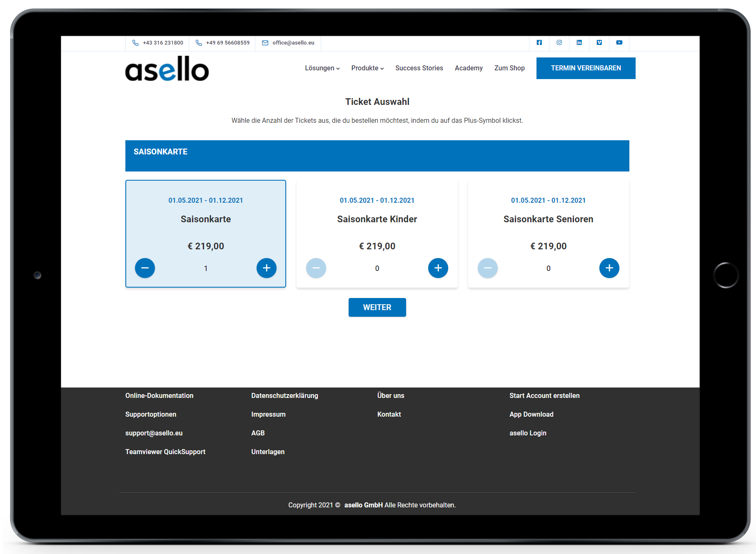
Task: Add one Saisonkarte Kinder ticket
Action: (x=438, y=268)
